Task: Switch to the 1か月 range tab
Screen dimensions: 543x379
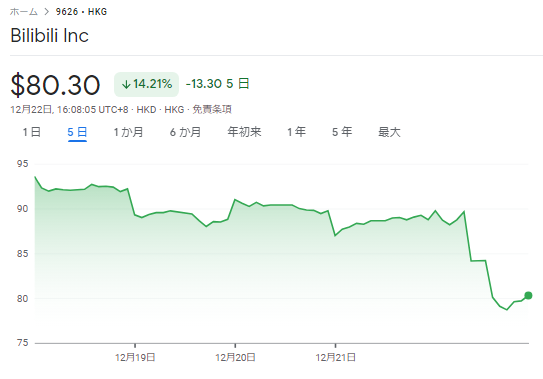Action: pyautogui.click(x=128, y=132)
